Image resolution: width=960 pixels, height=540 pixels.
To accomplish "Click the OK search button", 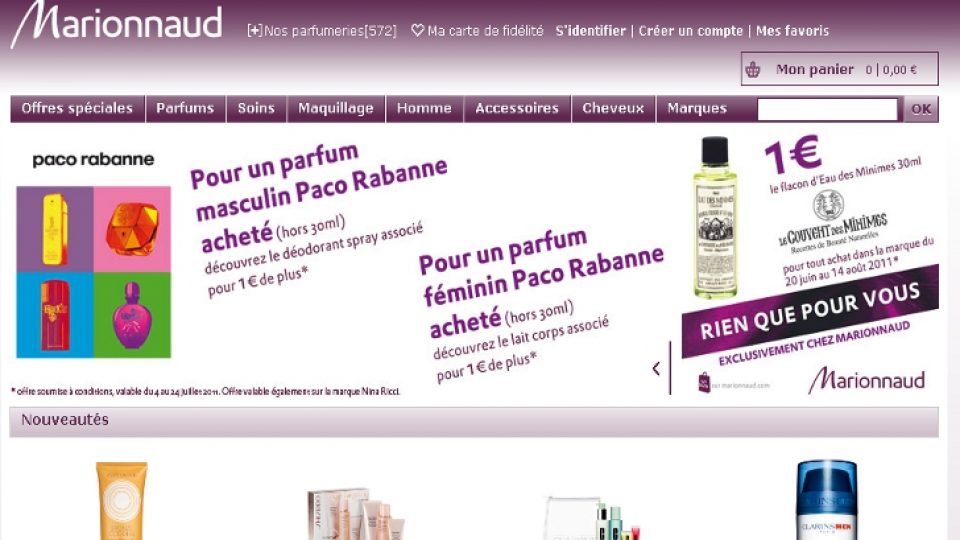I will (x=921, y=110).
